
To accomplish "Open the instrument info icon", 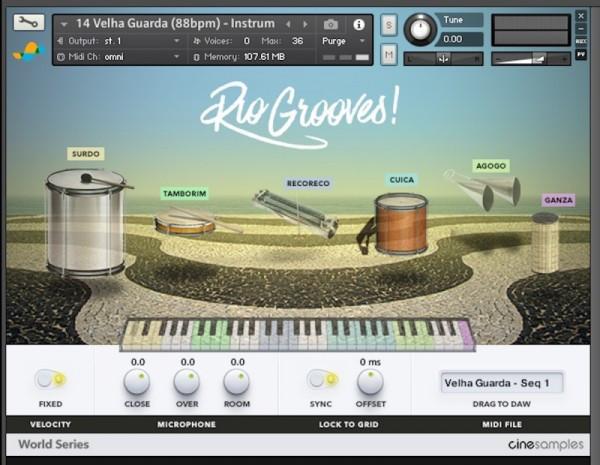I will [x=359, y=25].
